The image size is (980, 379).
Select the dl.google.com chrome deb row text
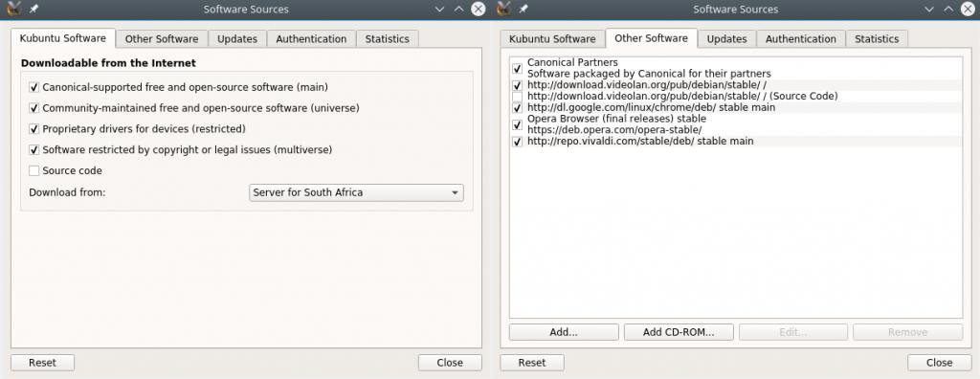point(651,107)
